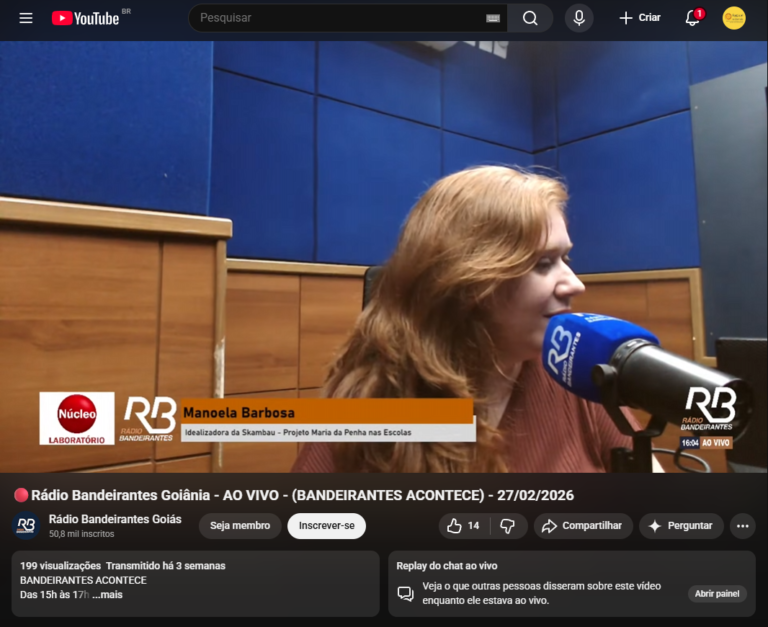Click 'Replay do chat ao vivo' heading
This screenshot has width=768, height=627.
coord(447,566)
